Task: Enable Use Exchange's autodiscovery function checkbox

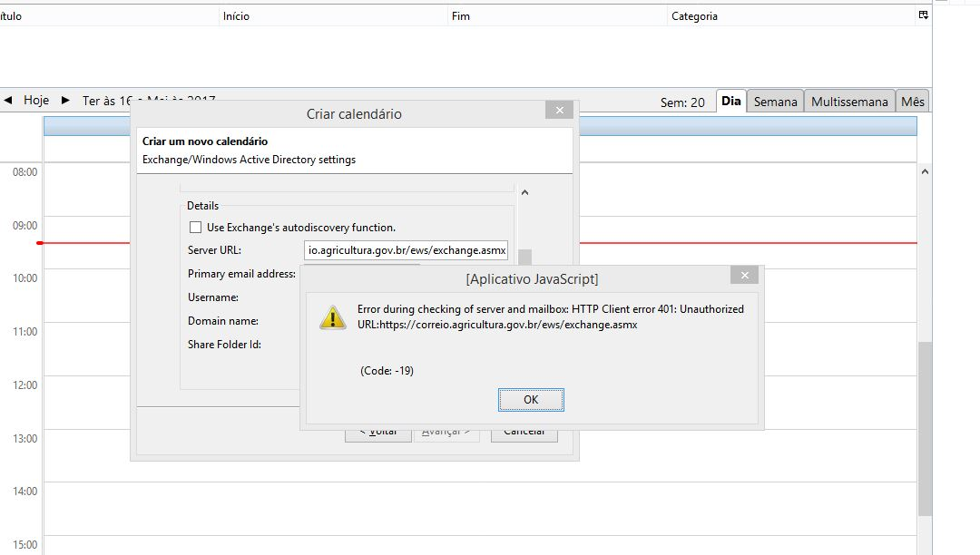Action: click(196, 228)
